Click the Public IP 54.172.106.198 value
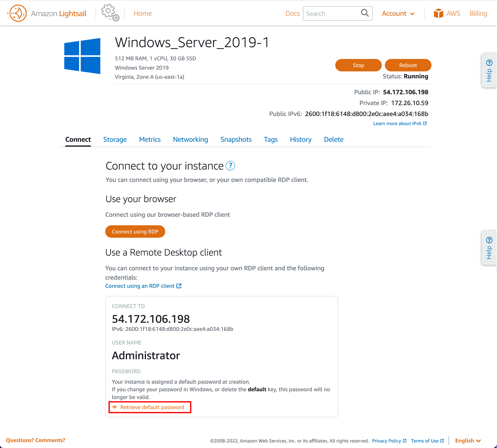Screen dimensions: 497x448 (405, 92)
